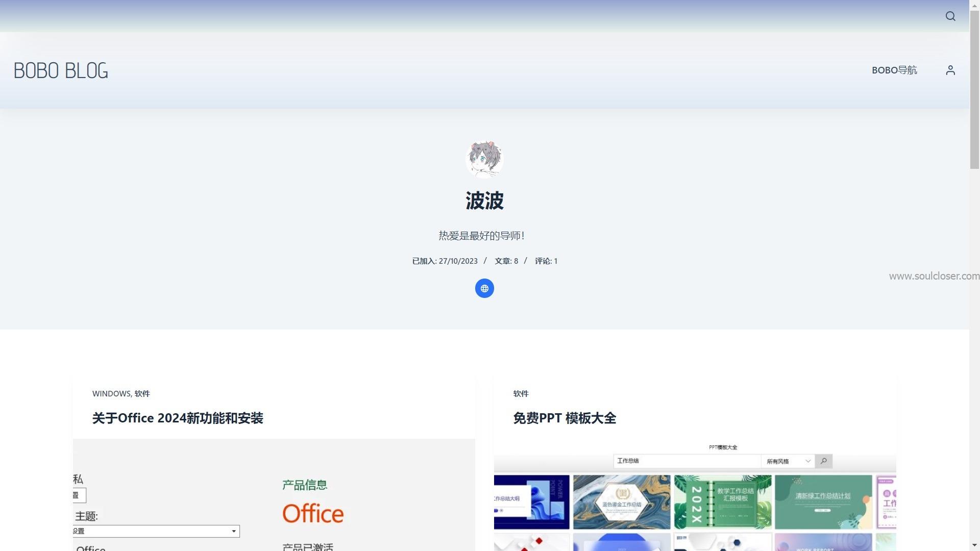Open the BOBO导航 menu item
This screenshot has height=551, width=980.
pos(894,70)
